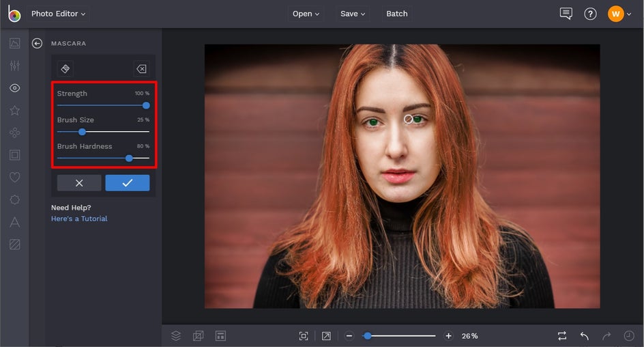Apply mascara with the blue checkmark button
The height and width of the screenshot is (347, 644).
point(127,183)
